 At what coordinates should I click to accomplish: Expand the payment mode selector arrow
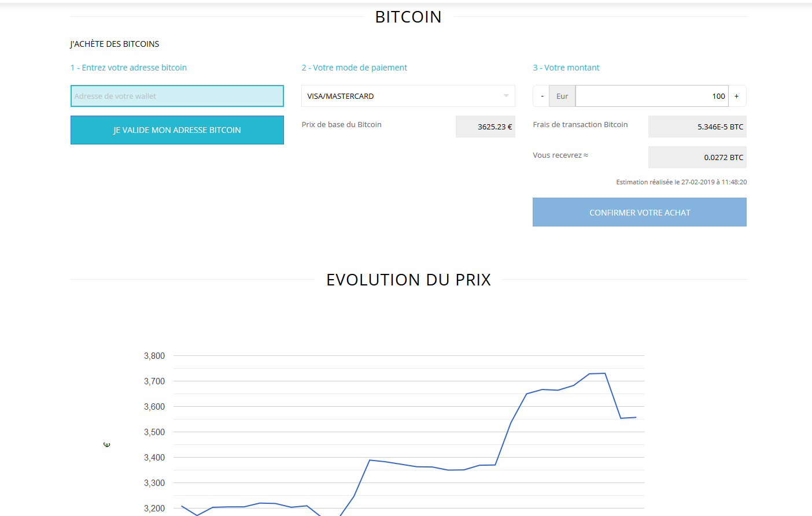click(x=507, y=96)
